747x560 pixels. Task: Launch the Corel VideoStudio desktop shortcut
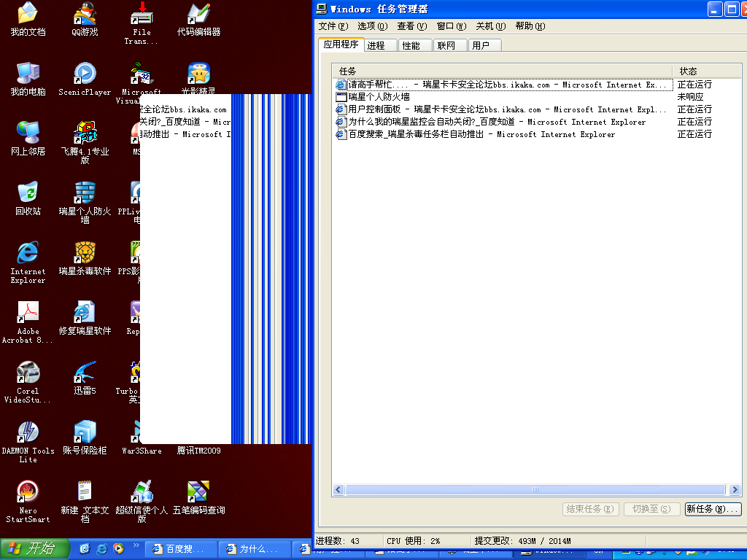point(28,382)
